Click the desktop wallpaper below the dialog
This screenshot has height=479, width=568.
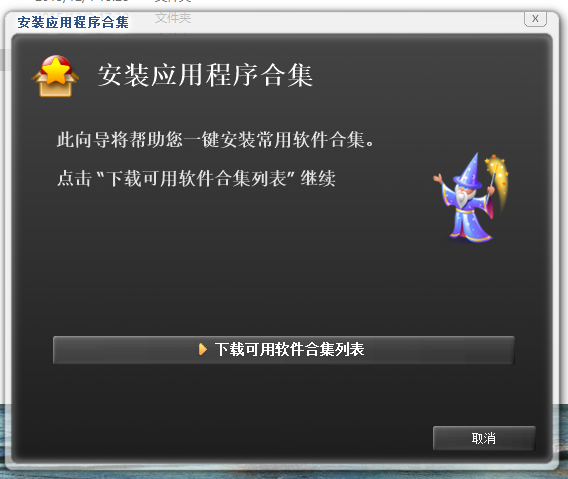click(284, 475)
